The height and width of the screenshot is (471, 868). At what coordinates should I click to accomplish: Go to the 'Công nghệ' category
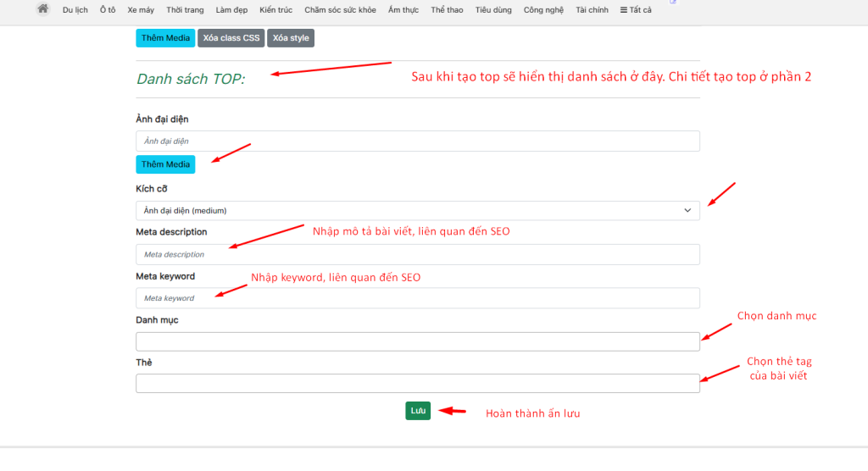coord(542,10)
